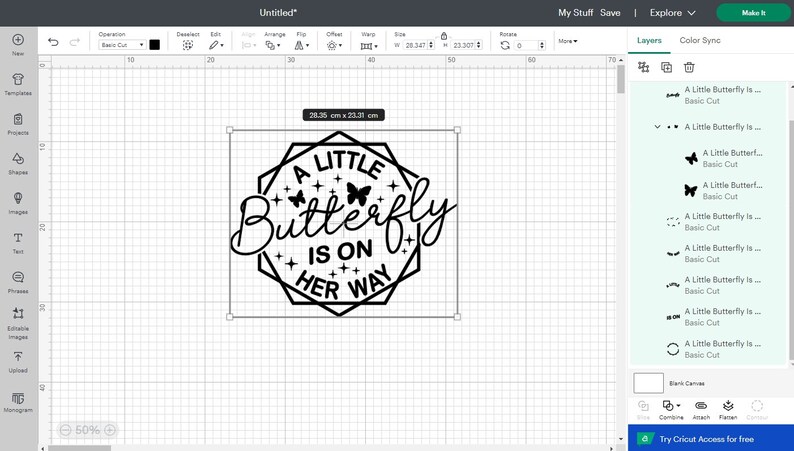Screen dimensions: 794x451
Task: Open Editable Images
Action: click(18, 323)
